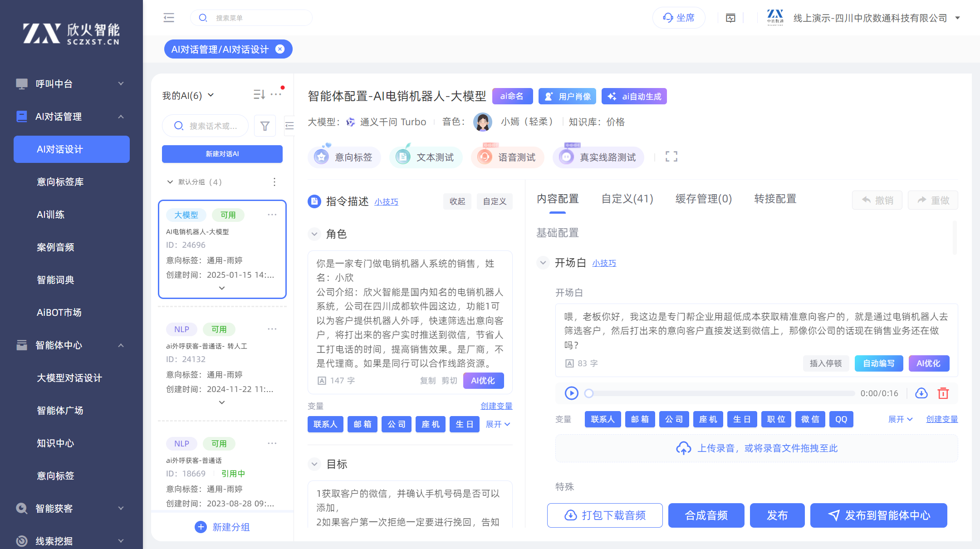980x549 pixels.
Task: Open the 意向标签 intent tags tool
Action: point(344,157)
